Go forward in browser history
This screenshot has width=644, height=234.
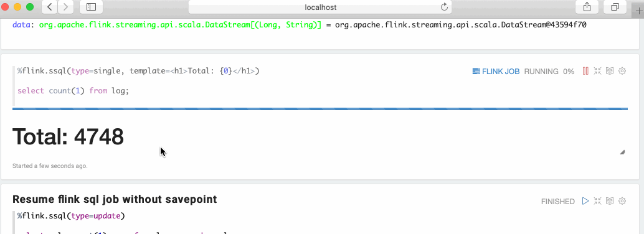65,7
